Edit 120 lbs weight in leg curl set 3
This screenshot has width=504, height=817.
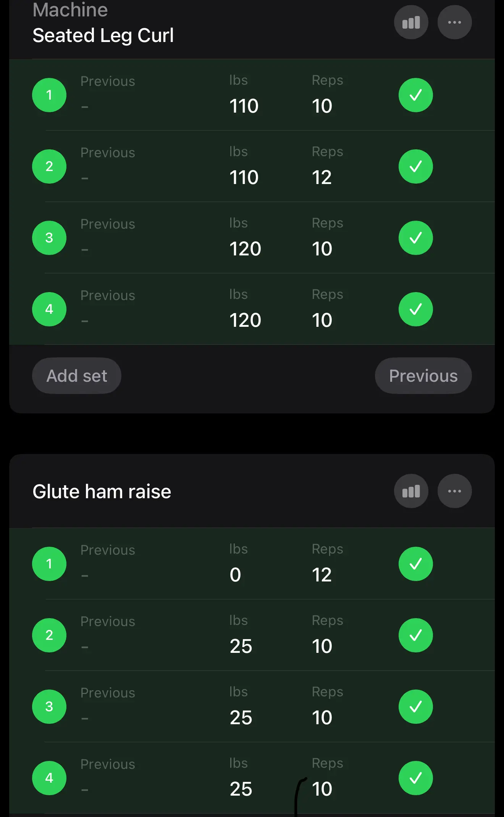245,249
